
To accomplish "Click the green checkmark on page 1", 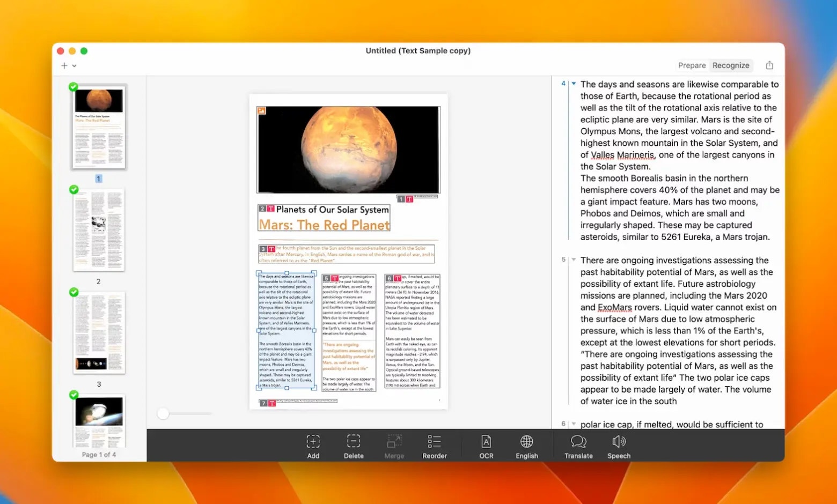I will click(74, 87).
